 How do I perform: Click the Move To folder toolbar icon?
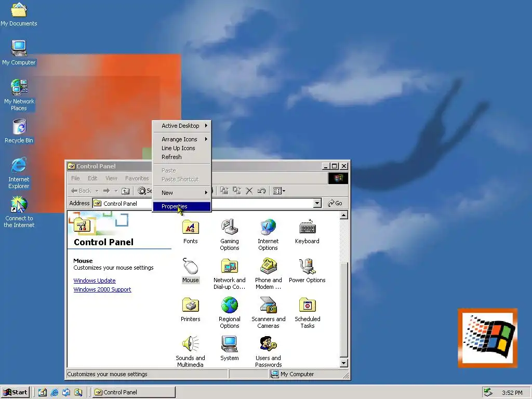click(224, 191)
